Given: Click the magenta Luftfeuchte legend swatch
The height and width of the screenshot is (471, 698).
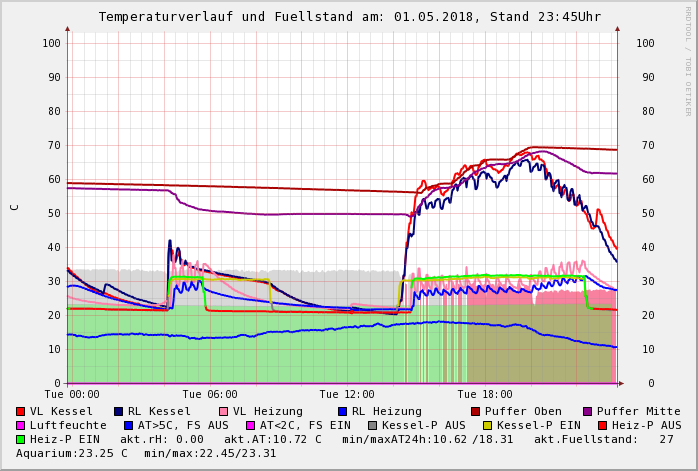Looking at the screenshot, I should click(21, 425).
